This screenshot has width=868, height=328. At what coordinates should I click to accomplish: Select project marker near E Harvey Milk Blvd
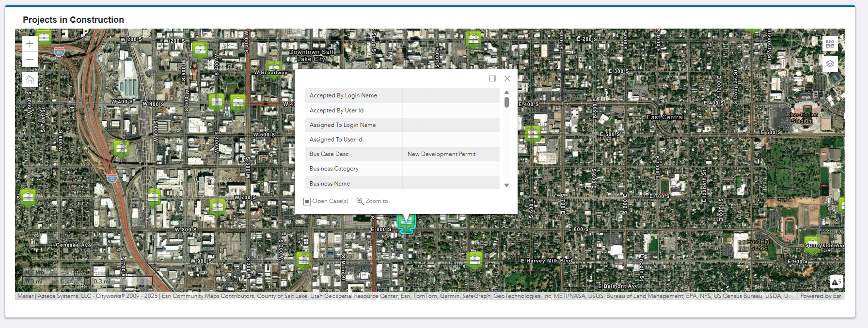(475, 260)
